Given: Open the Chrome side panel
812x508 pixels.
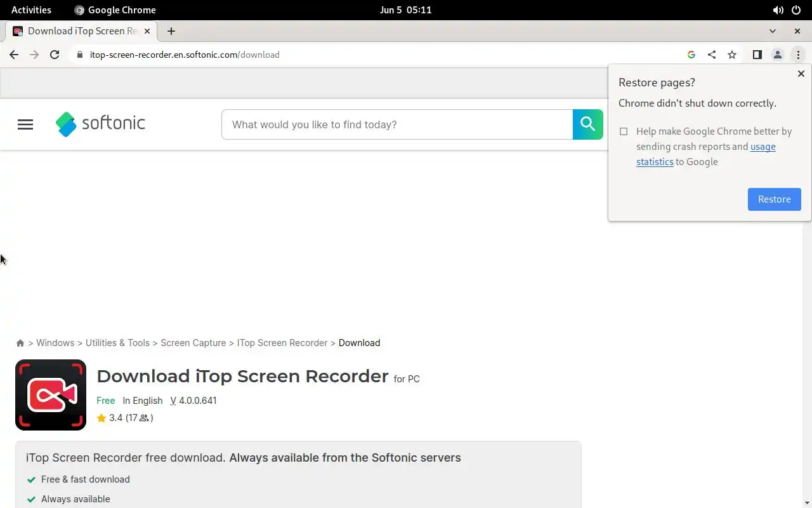Looking at the screenshot, I should tap(757, 55).
